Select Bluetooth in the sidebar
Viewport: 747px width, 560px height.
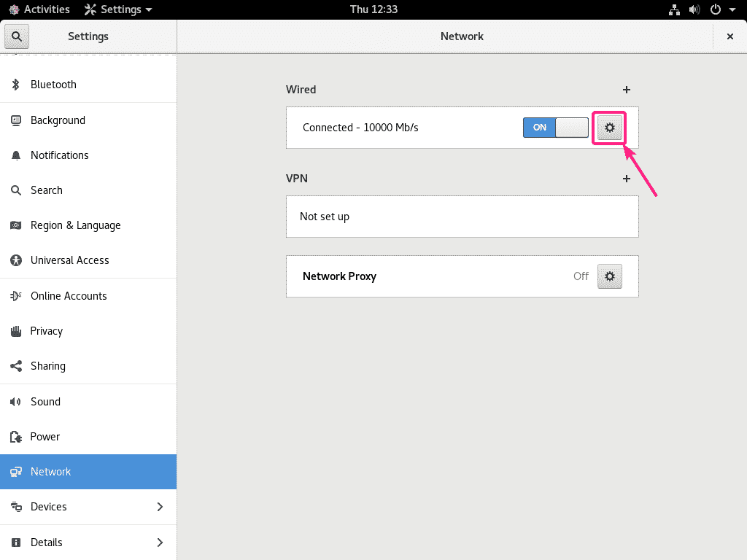pos(53,85)
